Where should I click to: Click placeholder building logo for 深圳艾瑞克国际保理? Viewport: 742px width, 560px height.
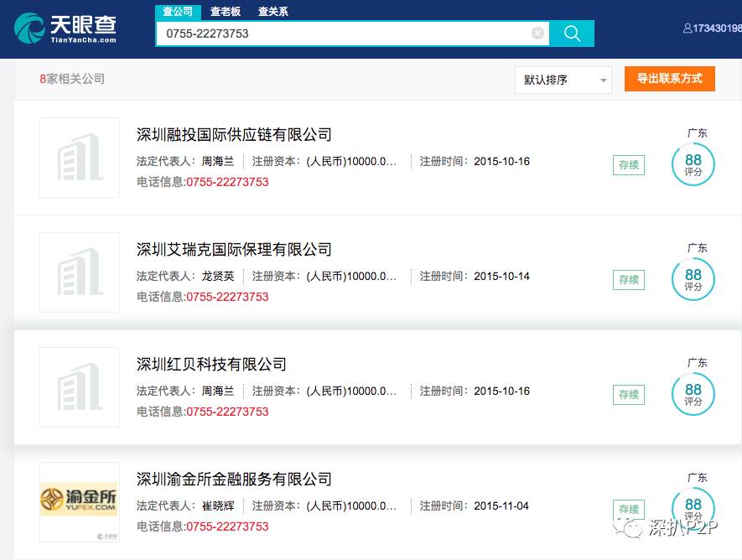[80, 272]
